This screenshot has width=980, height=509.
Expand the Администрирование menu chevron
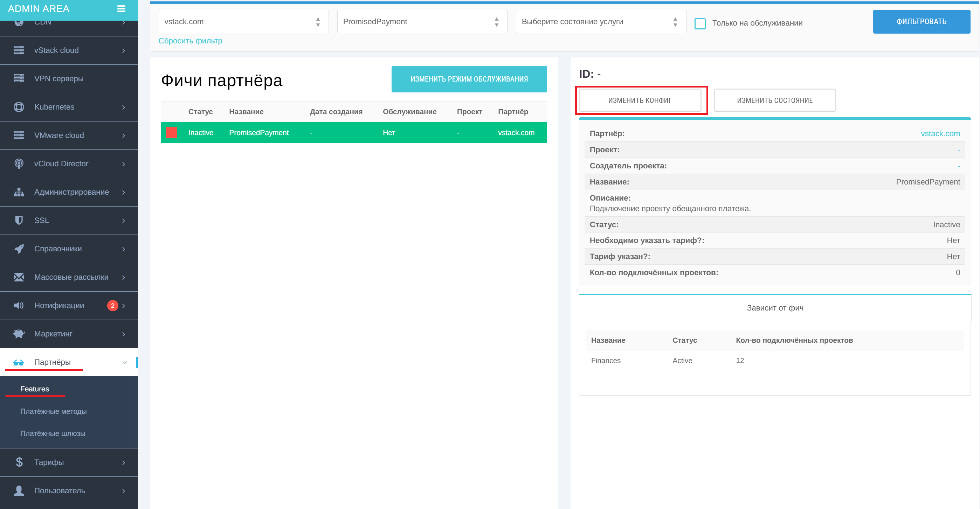click(x=124, y=192)
